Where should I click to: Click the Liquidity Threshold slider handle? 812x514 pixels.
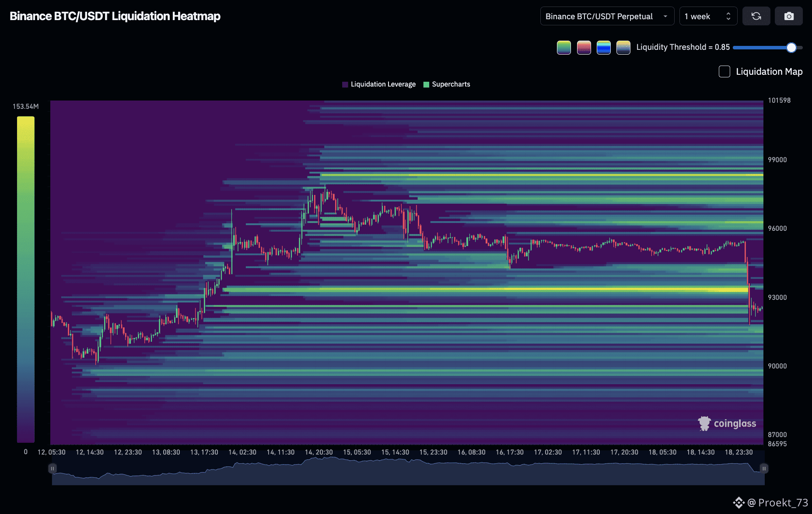(791, 48)
